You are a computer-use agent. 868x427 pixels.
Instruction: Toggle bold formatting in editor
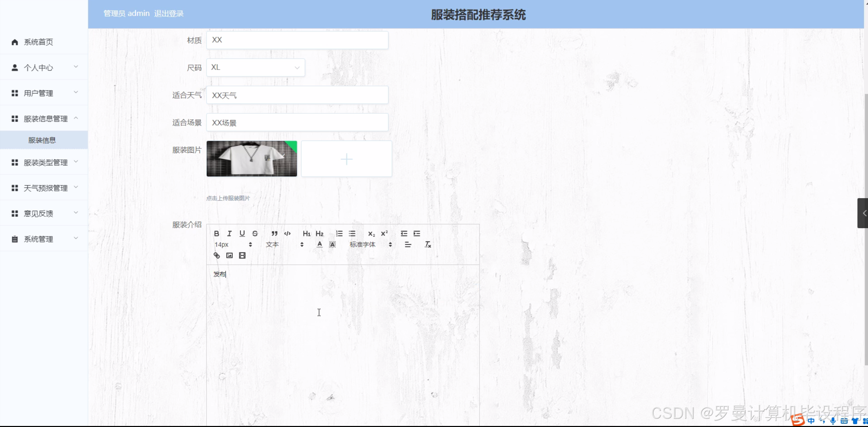click(216, 234)
